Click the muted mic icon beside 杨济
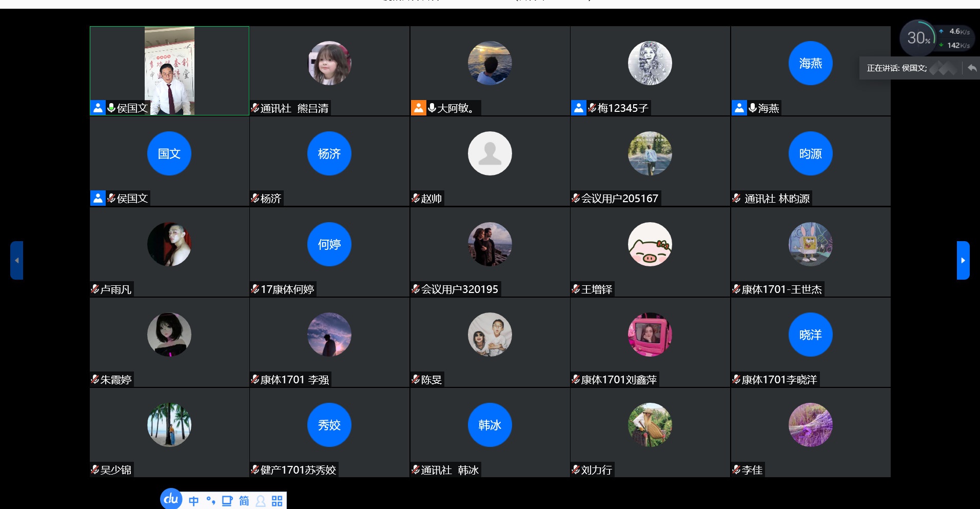This screenshot has height=509, width=980. point(255,198)
